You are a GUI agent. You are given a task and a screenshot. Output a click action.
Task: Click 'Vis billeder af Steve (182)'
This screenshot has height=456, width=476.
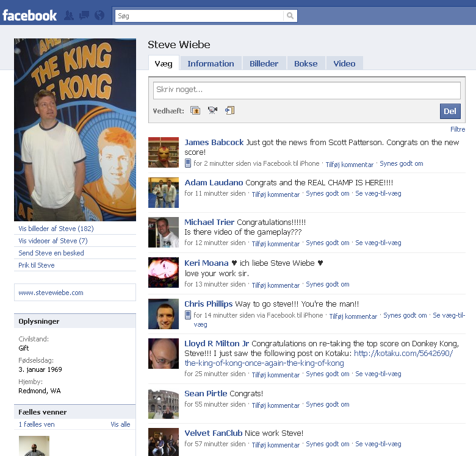click(x=56, y=229)
